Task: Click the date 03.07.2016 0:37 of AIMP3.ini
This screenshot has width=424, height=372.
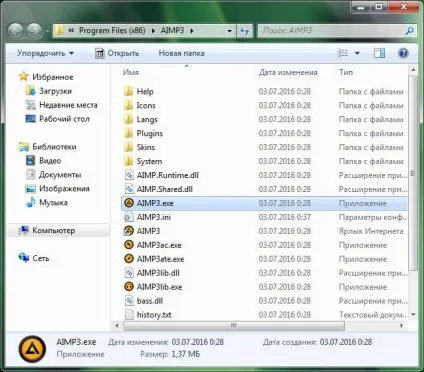Action: (x=285, y=217)
